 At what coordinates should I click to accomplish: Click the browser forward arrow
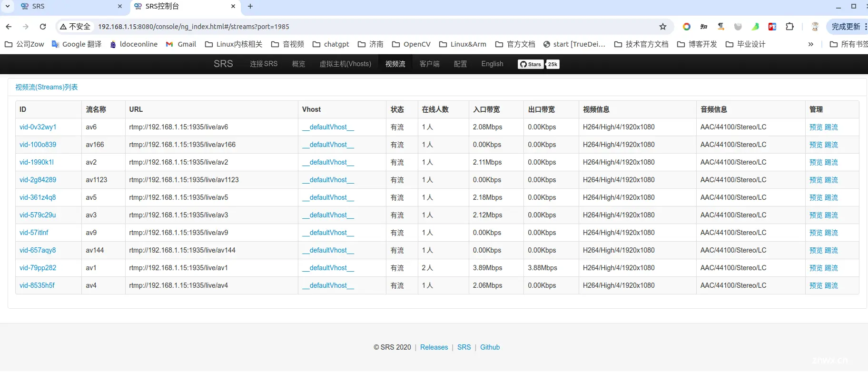point(26,27)
